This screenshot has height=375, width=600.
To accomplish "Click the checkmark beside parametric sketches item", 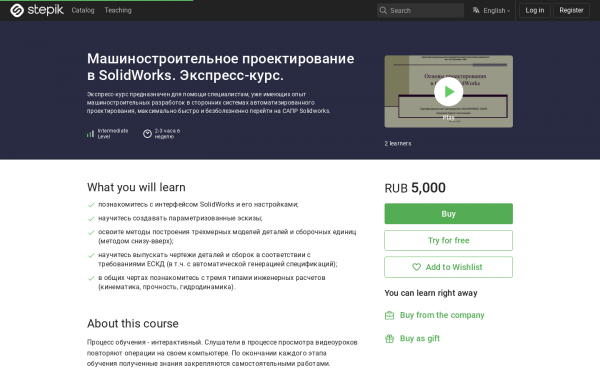I will 91,219.
